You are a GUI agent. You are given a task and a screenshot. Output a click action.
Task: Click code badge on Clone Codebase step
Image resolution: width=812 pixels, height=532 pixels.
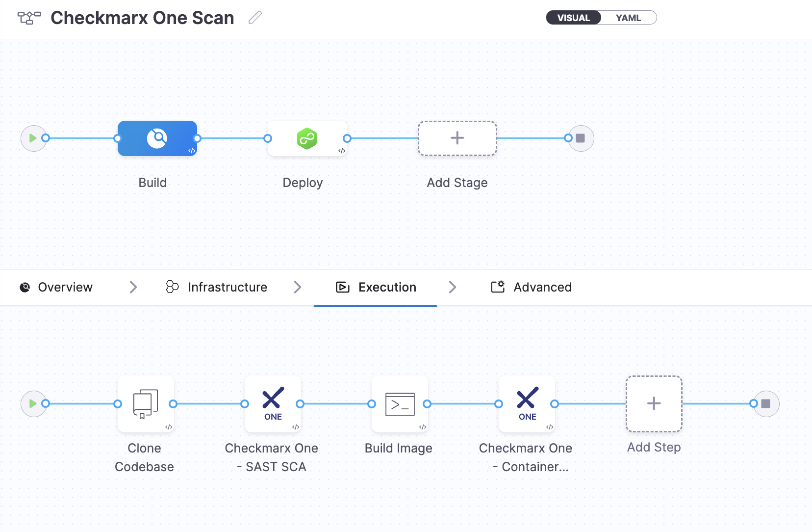169,427
